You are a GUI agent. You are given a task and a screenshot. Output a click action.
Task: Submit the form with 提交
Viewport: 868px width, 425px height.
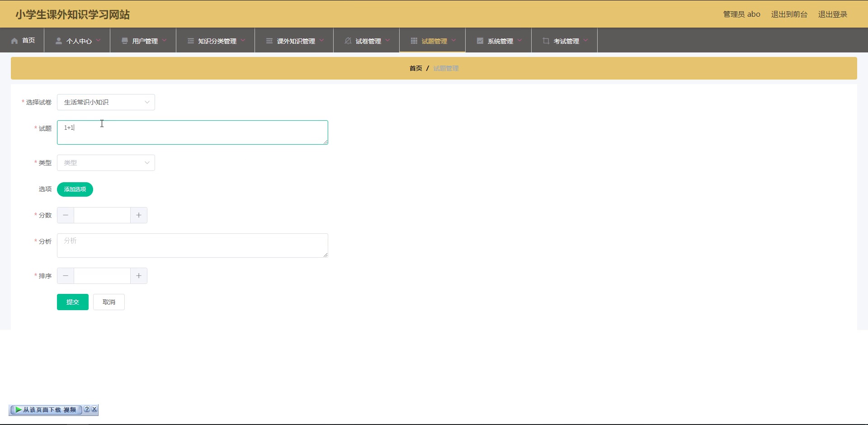tap(73, 302)
